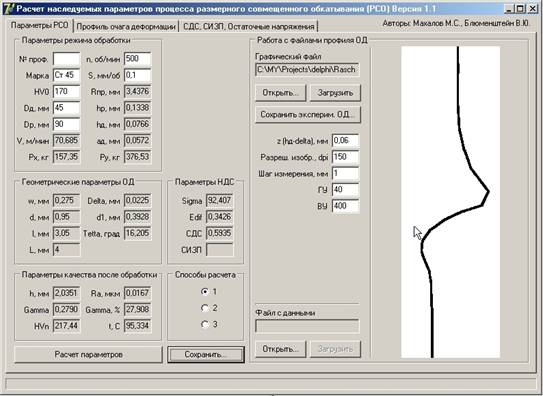Select the Параметры РСО tab
Viewport: 543px width, 396px height.
[39, 26]
